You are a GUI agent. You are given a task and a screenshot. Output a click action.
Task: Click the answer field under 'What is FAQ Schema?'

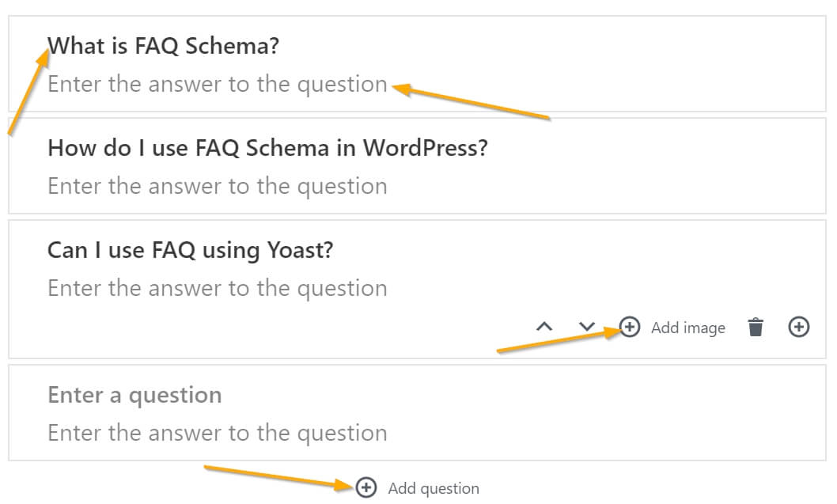tap(218, 83)
